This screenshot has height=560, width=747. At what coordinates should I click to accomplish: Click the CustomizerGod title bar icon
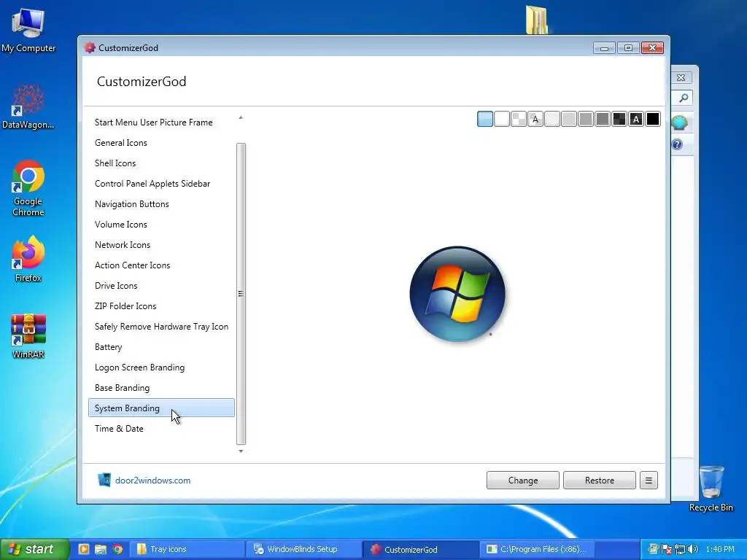(x=90, y=47)
